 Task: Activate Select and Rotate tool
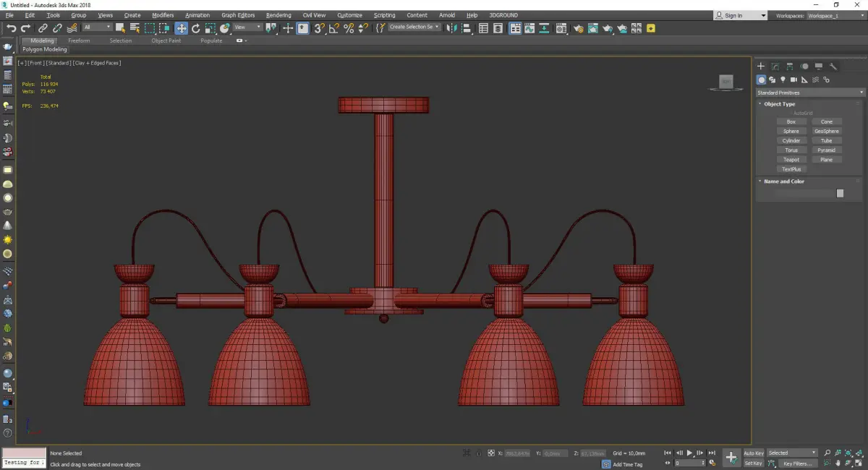click(195, 28)
